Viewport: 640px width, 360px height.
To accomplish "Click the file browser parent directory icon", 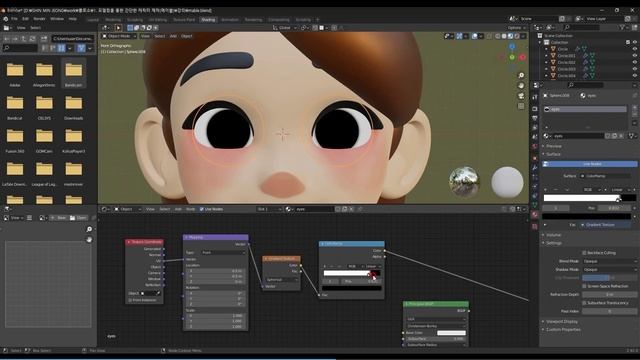I will [x=24, y=39].
